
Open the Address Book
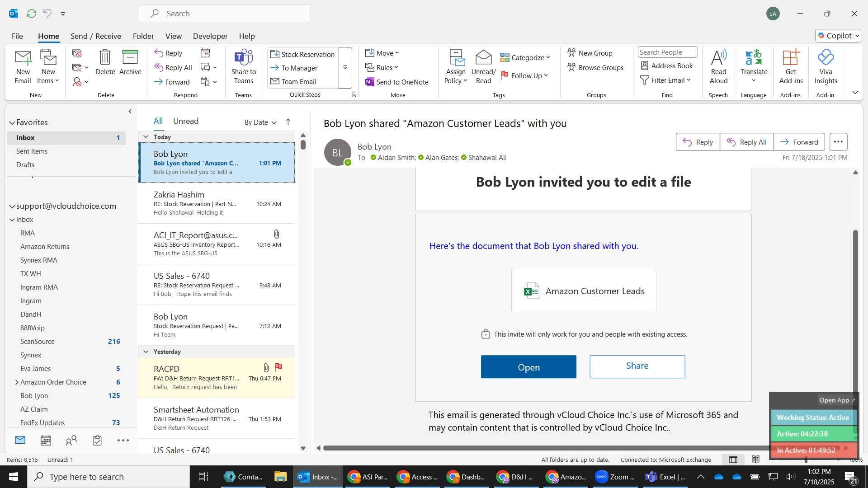pyautogui.click(x=667, y=66)
